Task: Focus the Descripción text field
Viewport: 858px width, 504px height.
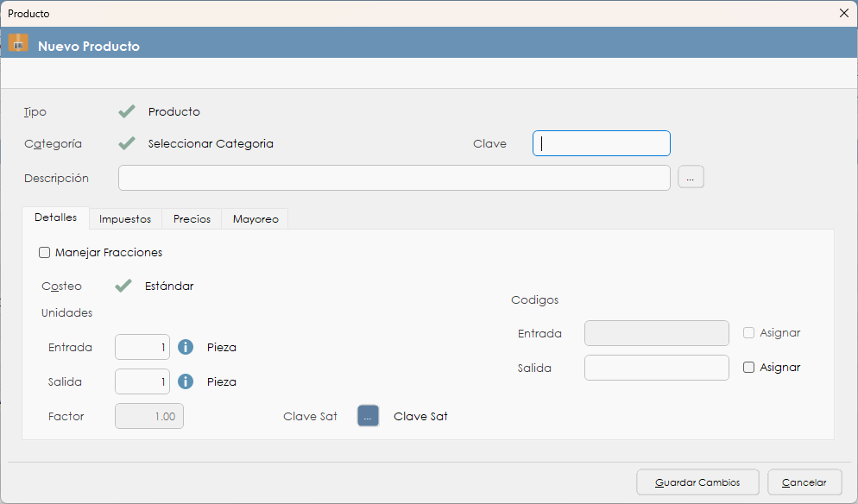Action: click(394, 178)
